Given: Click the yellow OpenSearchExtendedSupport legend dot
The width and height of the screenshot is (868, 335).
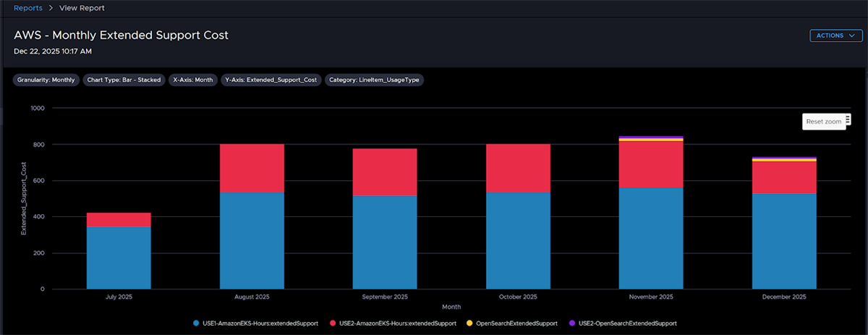Looking at the screenshot, I should pos(470,323).
